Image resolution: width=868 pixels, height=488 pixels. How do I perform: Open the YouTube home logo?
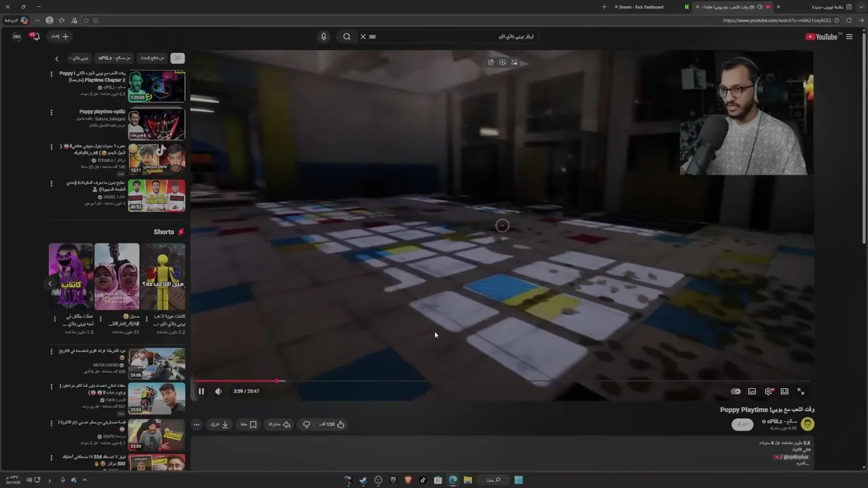[x=823, y=37]
